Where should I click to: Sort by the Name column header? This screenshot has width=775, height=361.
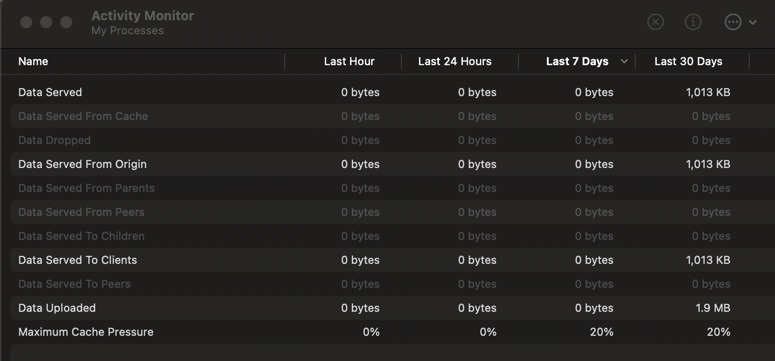click(33, 61)
